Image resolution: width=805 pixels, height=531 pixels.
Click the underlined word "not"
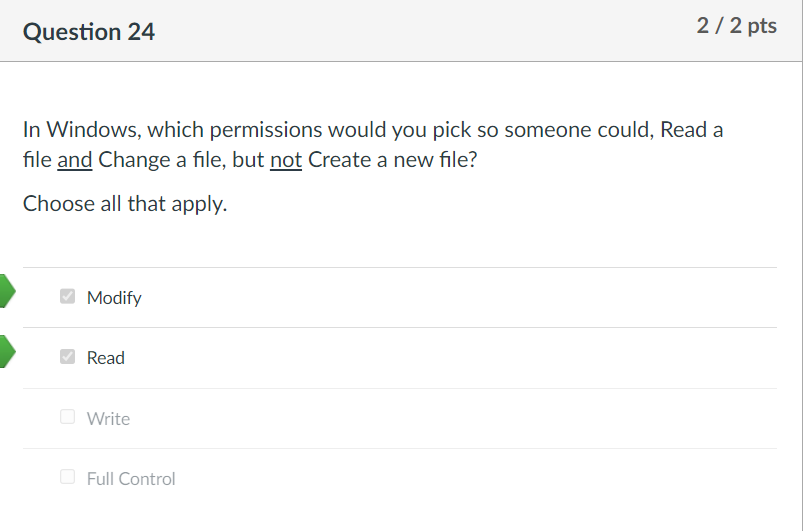coord(286,160)
